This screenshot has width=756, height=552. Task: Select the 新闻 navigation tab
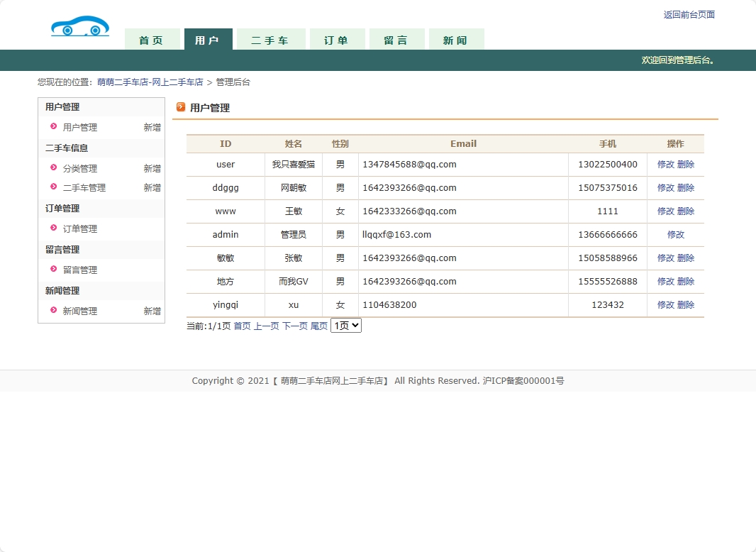(x=456, y=40)
